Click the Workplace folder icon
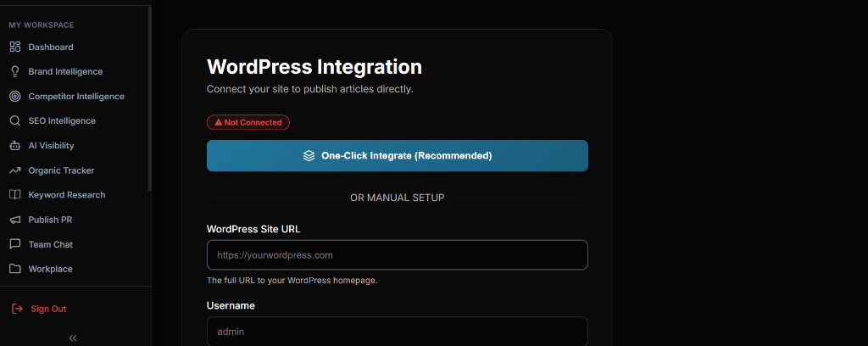The height and width of the screenshot is (346, 868). point(15,269)
